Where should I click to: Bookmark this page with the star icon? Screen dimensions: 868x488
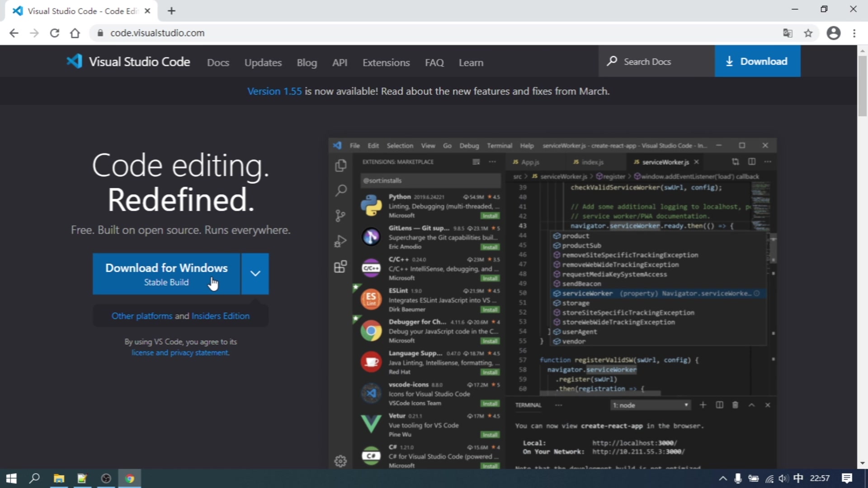808,33
